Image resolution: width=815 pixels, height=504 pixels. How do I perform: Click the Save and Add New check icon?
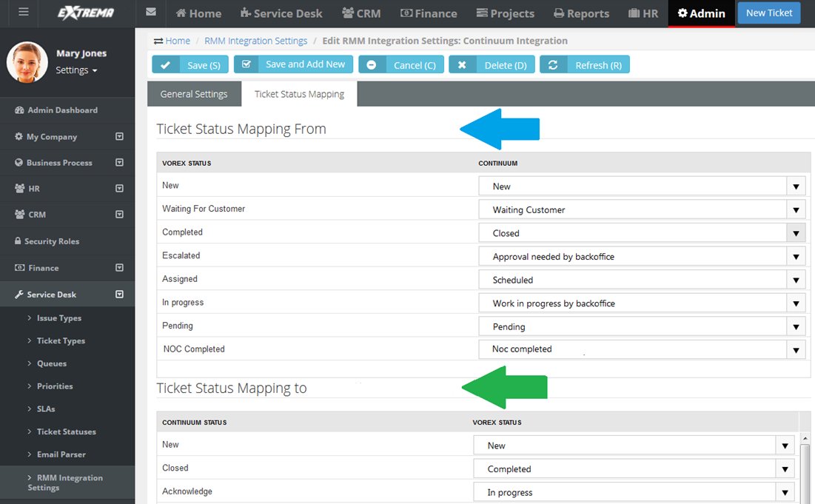[246, 64]
